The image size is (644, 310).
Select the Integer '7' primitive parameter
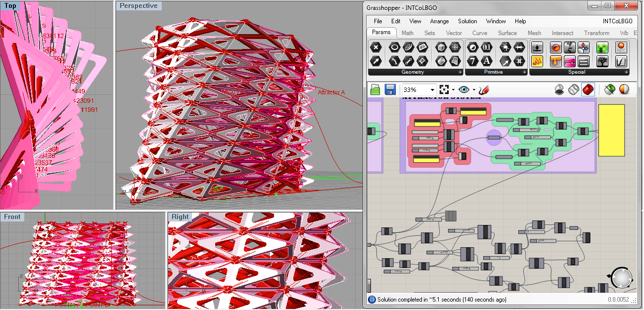click(473, 61)
